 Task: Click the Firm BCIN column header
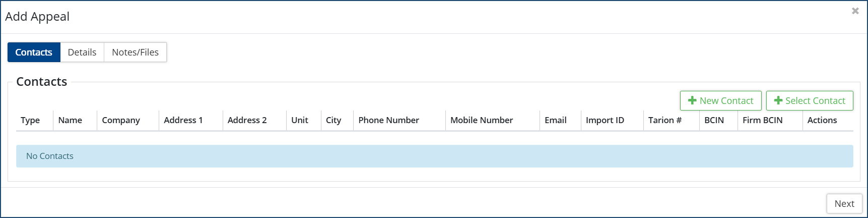(763, 120)
